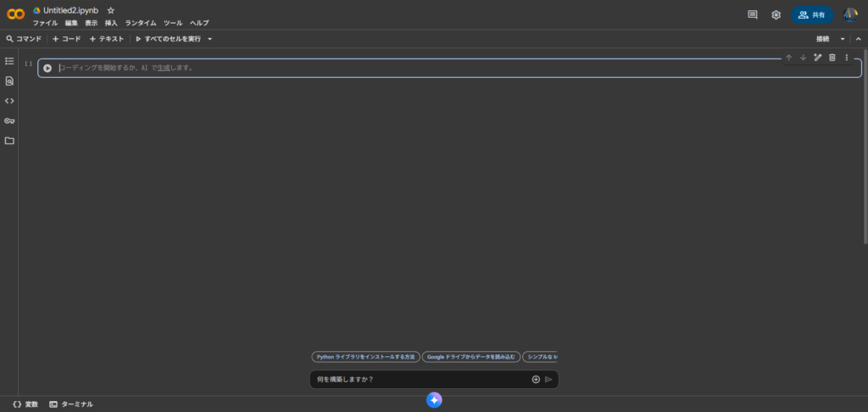Click the 共有 share button
868x412 pixels.
tap(812, 14)
